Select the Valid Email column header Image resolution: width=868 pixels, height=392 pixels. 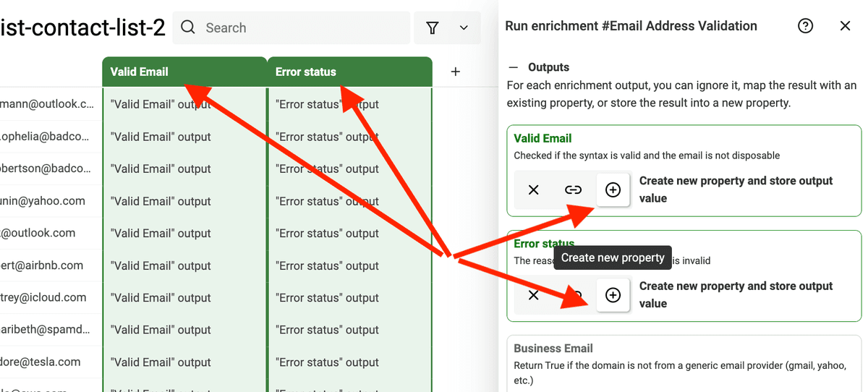pos(184,72)
